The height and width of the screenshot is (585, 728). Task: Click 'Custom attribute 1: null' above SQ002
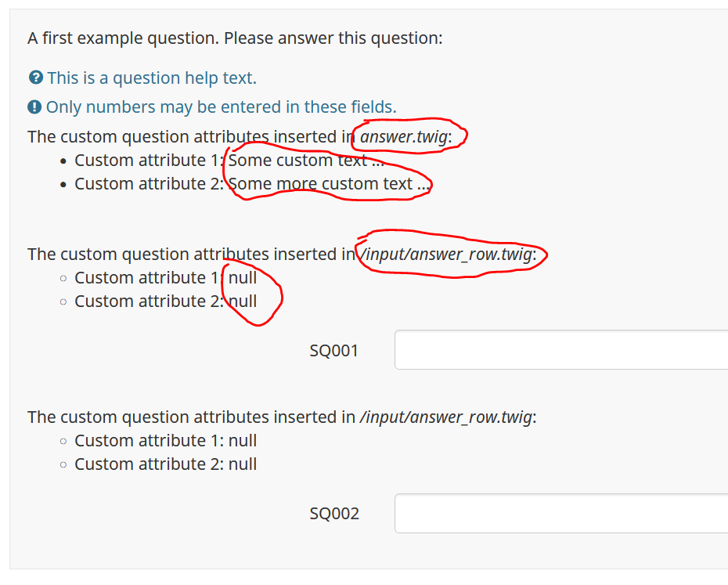click(165, 441)
